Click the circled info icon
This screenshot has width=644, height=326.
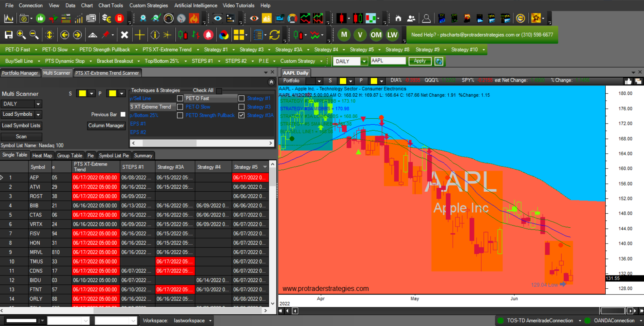155,35
